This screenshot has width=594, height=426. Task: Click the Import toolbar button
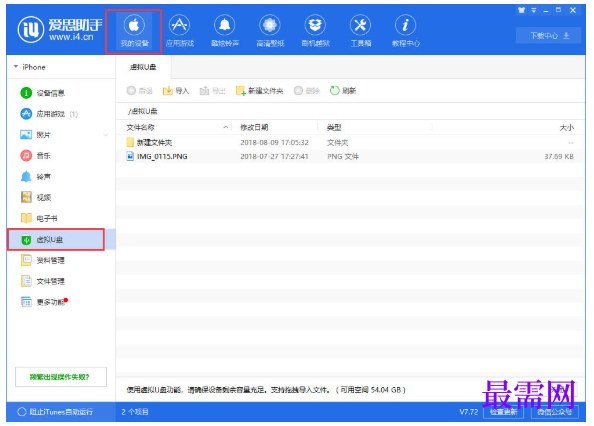[x=175, y=91]
